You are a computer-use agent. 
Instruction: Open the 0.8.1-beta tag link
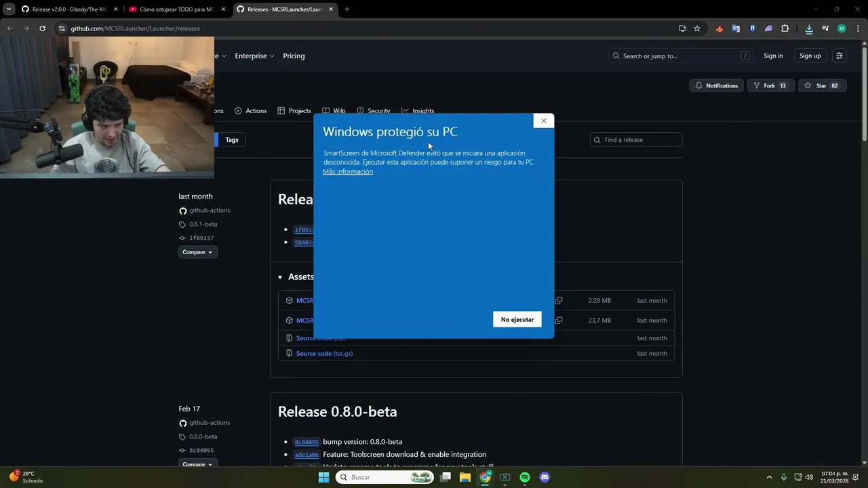tap(203, 224)
